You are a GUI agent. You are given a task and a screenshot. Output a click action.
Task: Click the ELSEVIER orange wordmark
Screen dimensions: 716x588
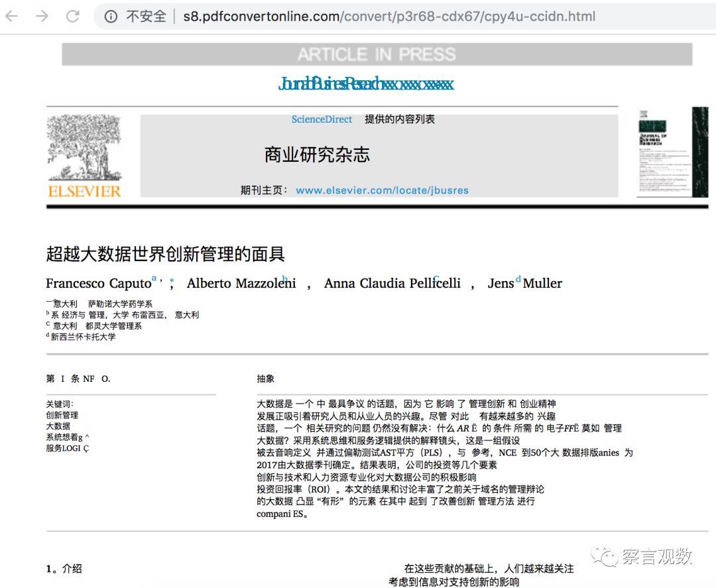pyautogui.click(x=84, y=192)
